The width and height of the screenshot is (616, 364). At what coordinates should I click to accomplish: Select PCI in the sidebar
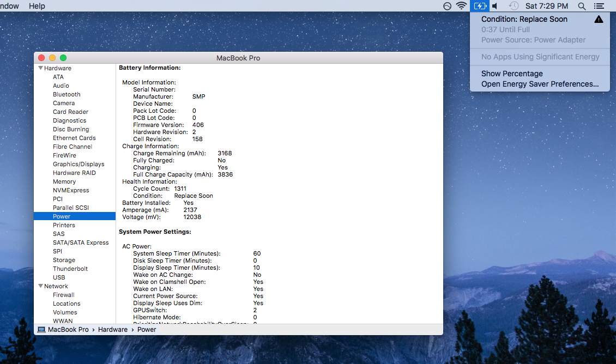(x=58, y=199)
